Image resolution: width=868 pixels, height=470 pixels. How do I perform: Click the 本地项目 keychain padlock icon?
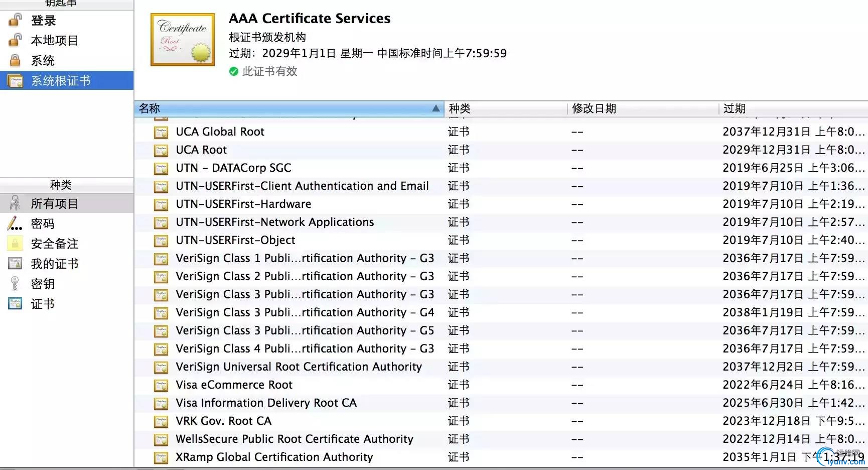coord(16,40)
